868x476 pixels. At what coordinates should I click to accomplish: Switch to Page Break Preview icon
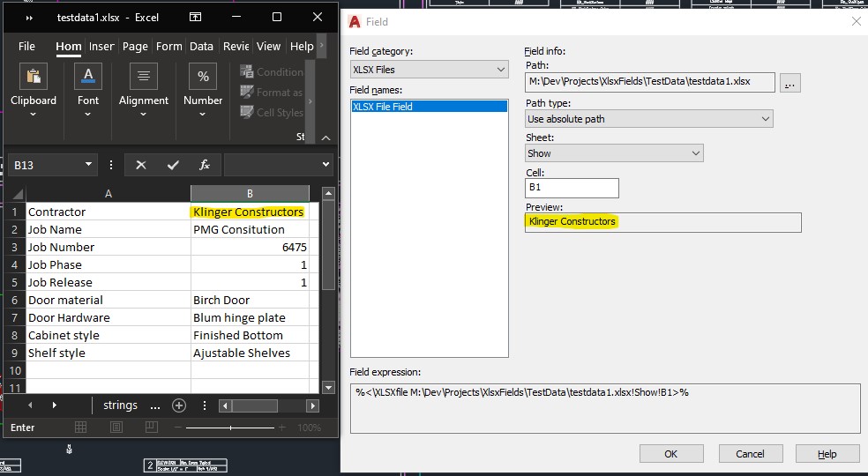[x=151, y=428]
